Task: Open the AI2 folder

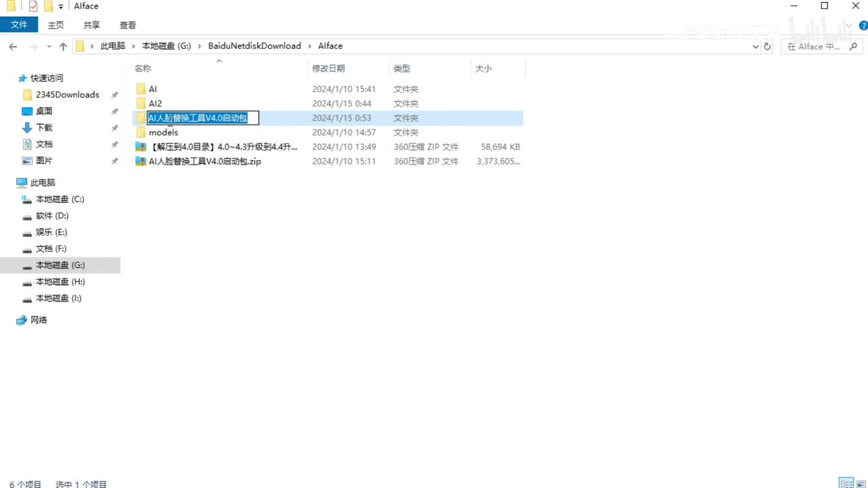Action: tap(155, 104)
